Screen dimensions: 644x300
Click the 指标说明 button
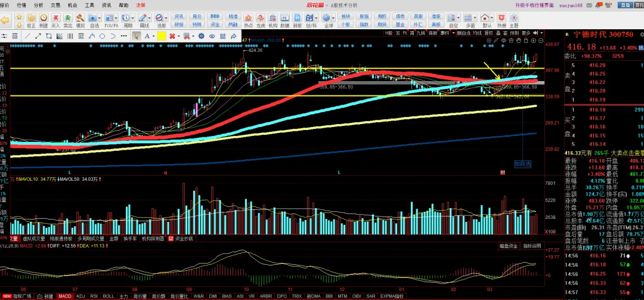pyautogui.click(x=532, y=246)
